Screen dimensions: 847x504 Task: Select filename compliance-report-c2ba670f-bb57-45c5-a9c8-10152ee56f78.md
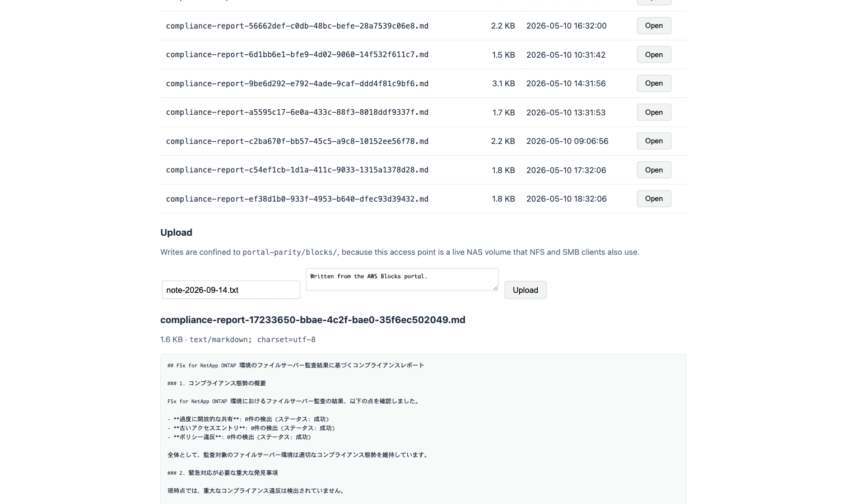click(x=297, y=141)
